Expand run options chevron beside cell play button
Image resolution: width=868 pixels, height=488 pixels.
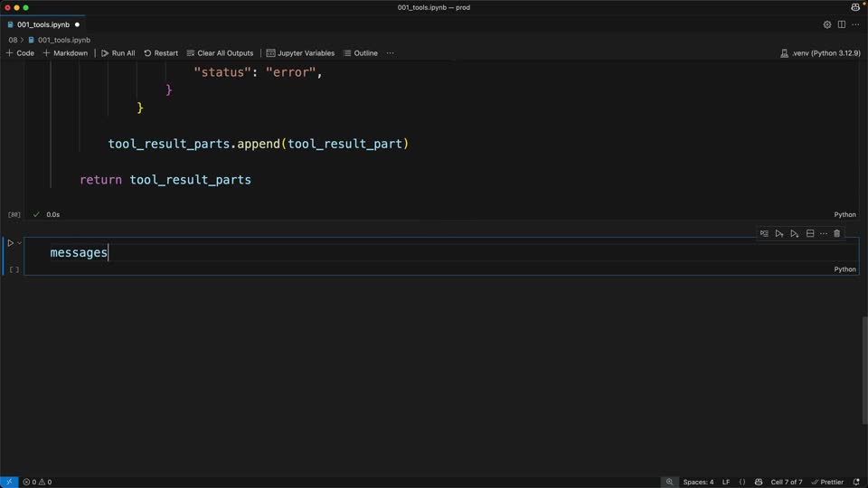[19, 243]
